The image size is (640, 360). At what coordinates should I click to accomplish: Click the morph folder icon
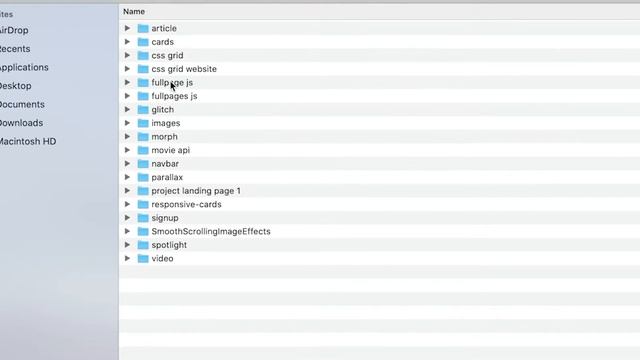pyautogui.click(x=143, y=136)
